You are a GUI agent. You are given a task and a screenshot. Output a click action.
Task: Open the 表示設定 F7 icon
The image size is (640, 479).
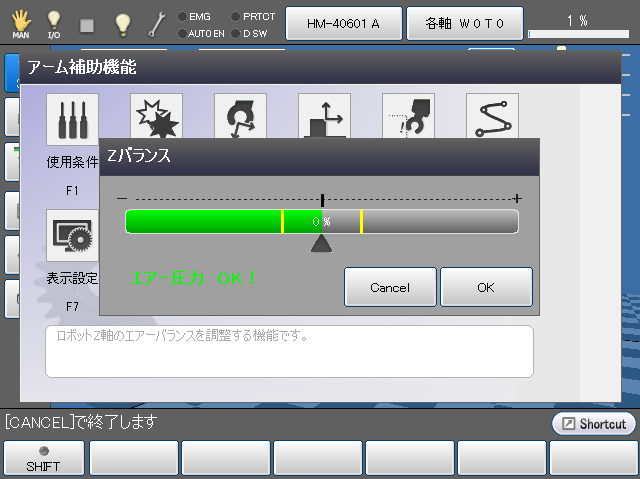coord(72,236)
